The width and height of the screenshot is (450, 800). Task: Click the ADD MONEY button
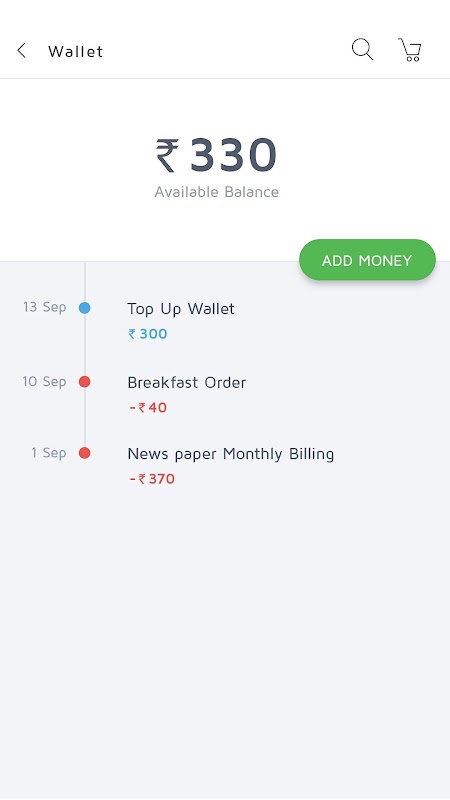(x=367, y=260)
